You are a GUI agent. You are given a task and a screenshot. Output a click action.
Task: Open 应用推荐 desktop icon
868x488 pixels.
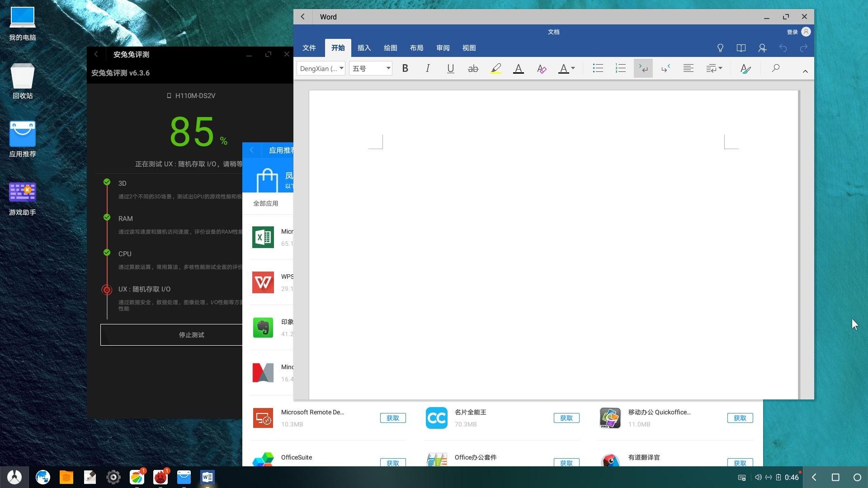(x=23, y=140)
